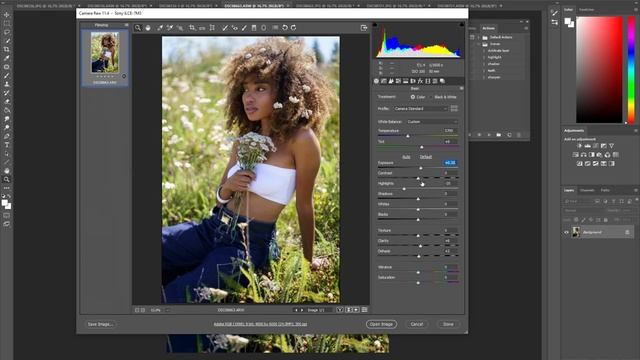Select Zoom tool in Photoshop toolbar
Viewport: 640px width, 360px height.
[x=7, y=180]
